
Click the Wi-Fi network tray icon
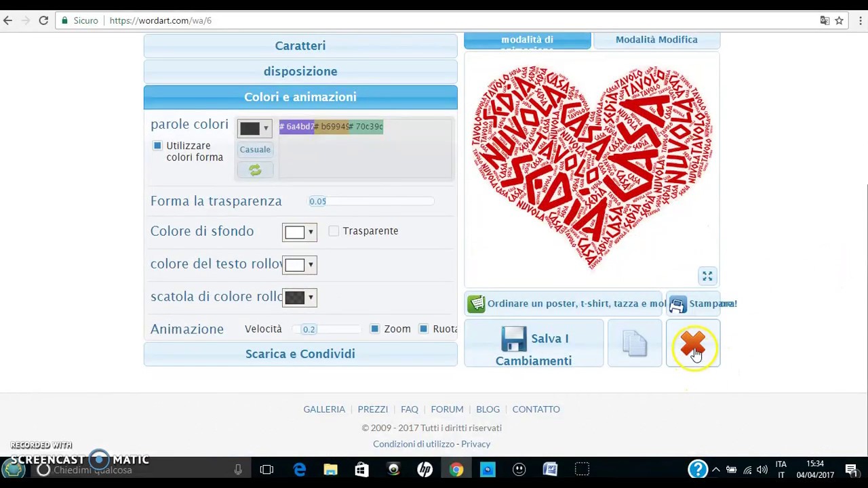coord(747,470)
